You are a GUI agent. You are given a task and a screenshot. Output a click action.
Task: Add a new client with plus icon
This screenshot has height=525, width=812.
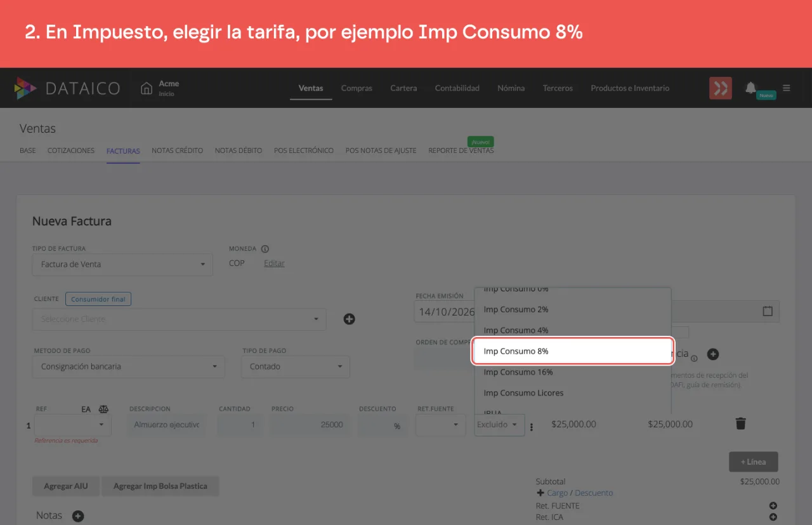click(x=349, y=319)
